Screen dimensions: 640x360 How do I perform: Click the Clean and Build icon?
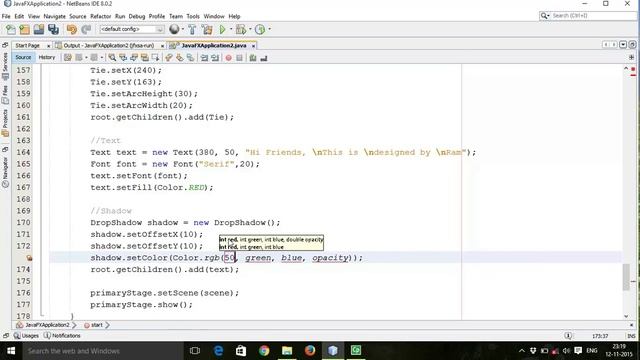tap(207, 29)
